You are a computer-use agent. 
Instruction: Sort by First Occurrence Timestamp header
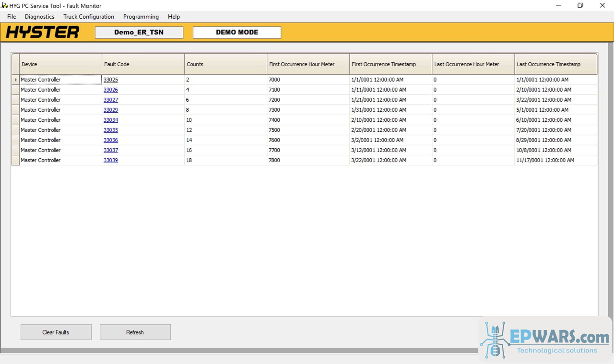pyautogui.click(x=390, y=64)
